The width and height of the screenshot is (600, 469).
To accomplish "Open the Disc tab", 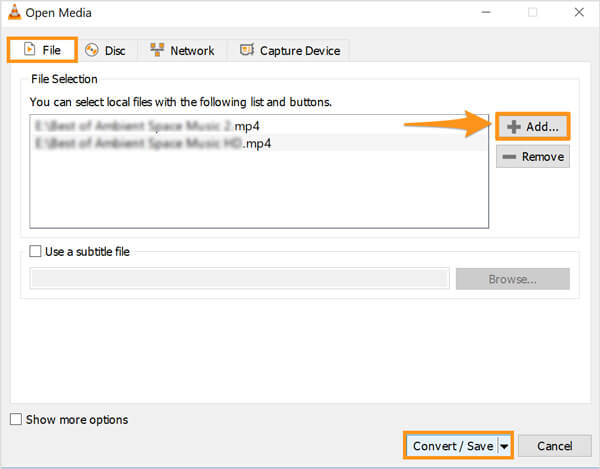I will [x=106, y=50].
